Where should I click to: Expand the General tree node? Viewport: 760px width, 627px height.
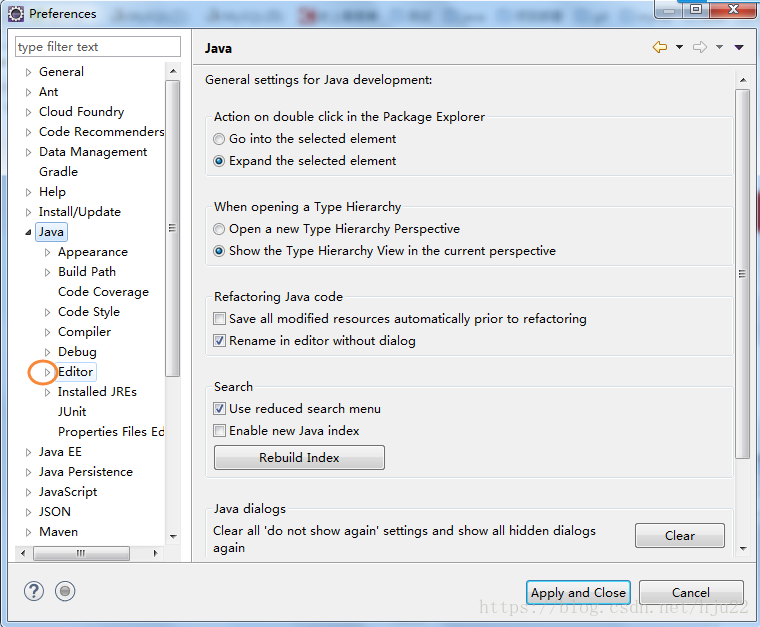coord(28,72)
